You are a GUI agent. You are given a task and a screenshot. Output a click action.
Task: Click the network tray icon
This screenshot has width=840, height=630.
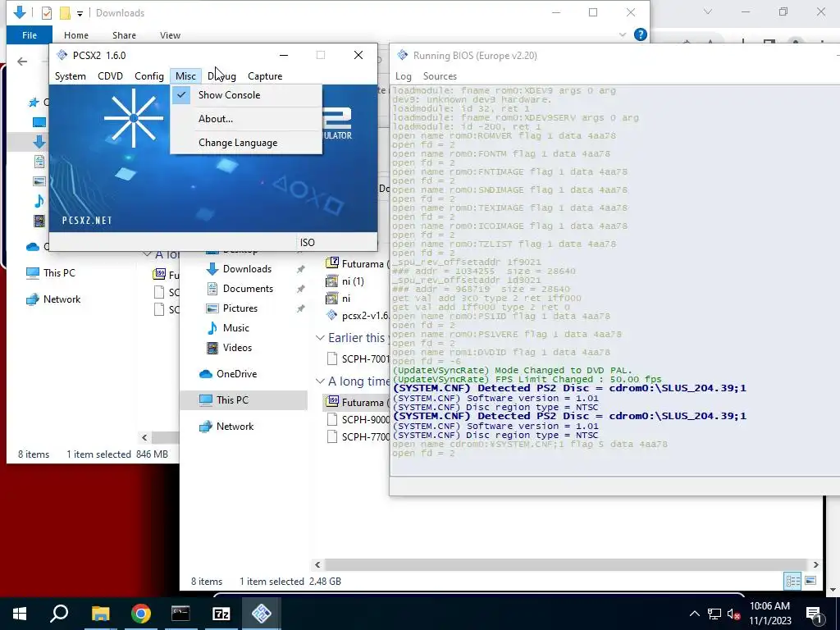click(714, 614)
